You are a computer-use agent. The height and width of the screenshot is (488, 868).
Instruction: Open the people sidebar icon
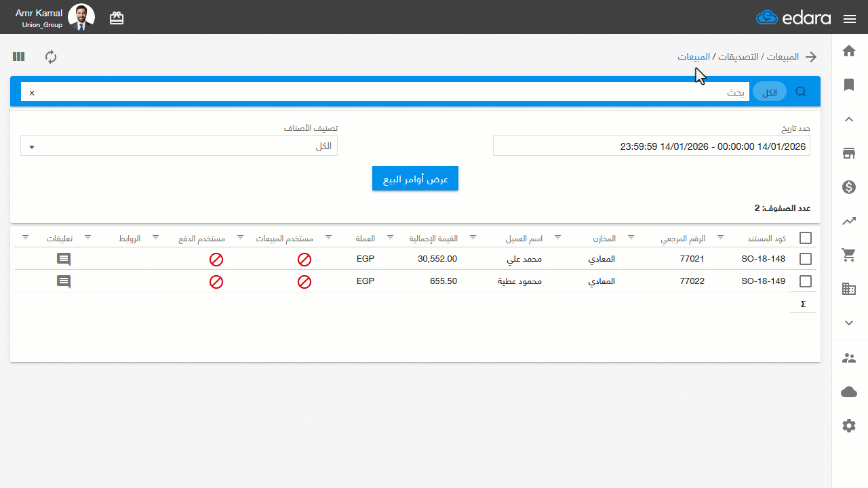[x=849, y=358]
